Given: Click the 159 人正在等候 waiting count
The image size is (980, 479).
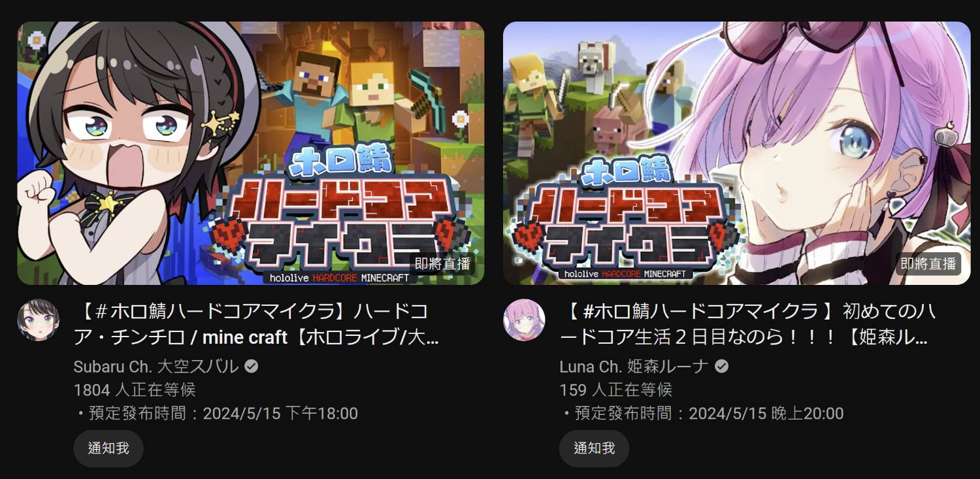Looking at the screenshot, I should pos(616,390).
